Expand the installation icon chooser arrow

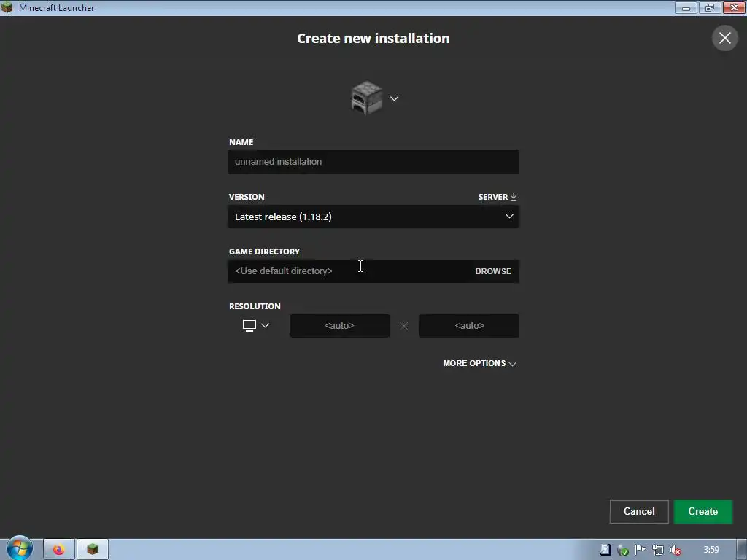(394, 98)
